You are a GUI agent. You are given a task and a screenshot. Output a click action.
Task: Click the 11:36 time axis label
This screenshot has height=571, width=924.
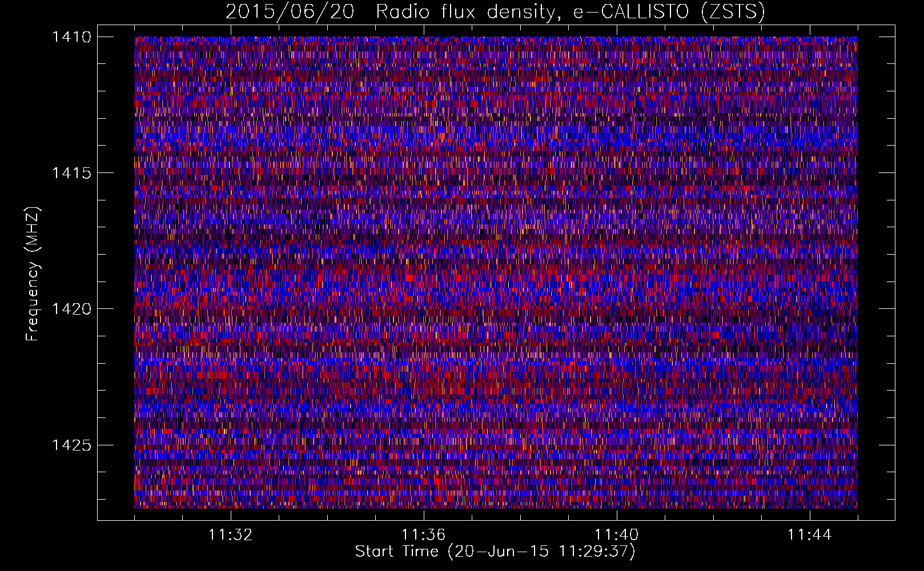423,535
